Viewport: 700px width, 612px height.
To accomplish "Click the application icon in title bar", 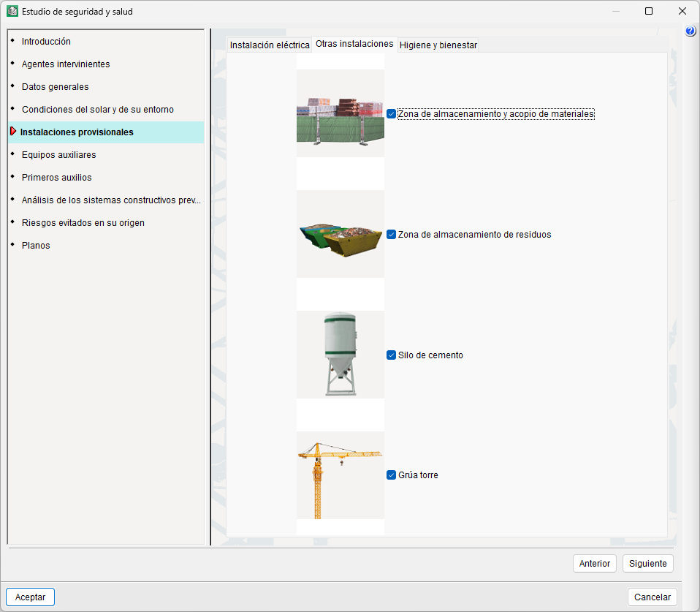I will [12, 11].
